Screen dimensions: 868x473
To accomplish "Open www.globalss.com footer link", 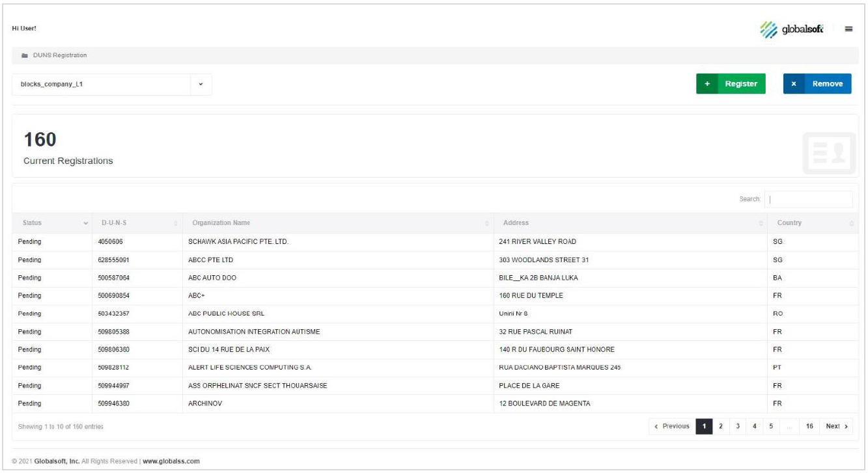I will pyautogui.click(x=171, y=461).
